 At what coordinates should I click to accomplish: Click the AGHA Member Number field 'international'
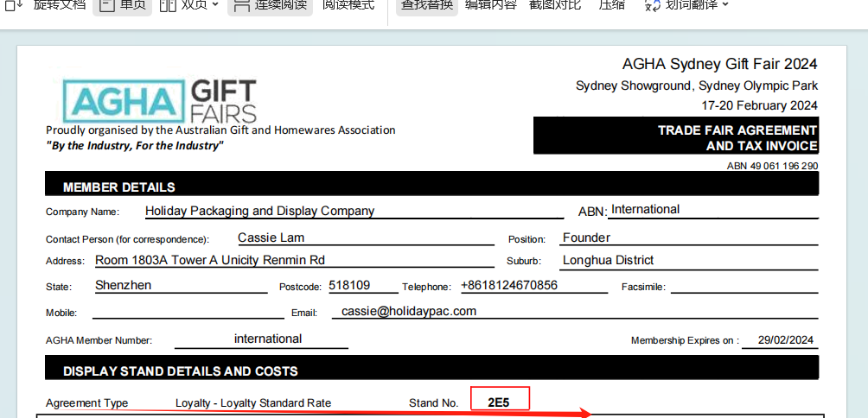[x=268, y=339]
